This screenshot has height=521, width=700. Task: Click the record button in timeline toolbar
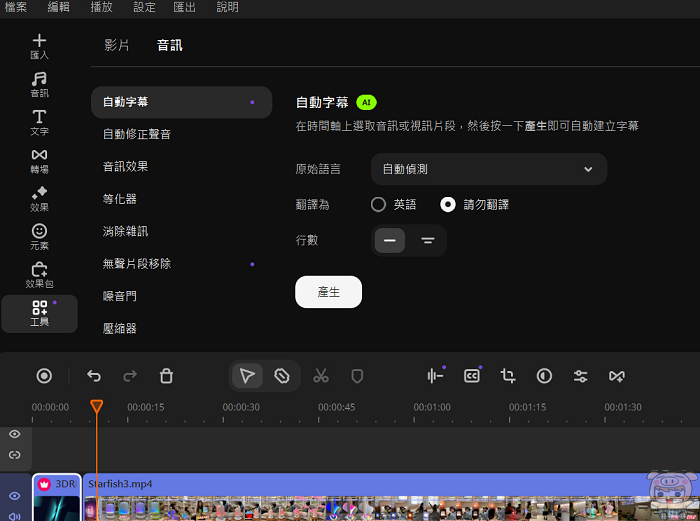pyautogui.click(x=44, y=376)
